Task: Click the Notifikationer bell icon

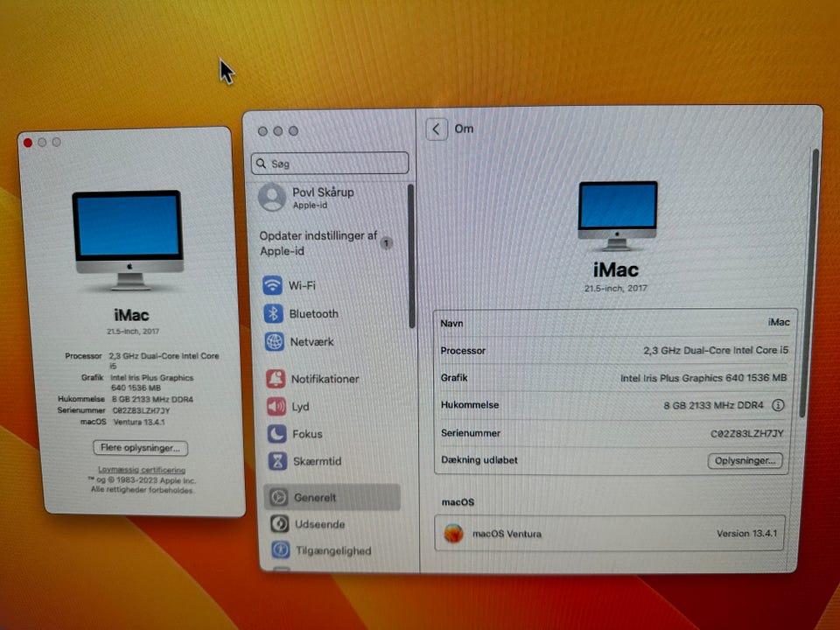Action: click(x=276, y=378)
